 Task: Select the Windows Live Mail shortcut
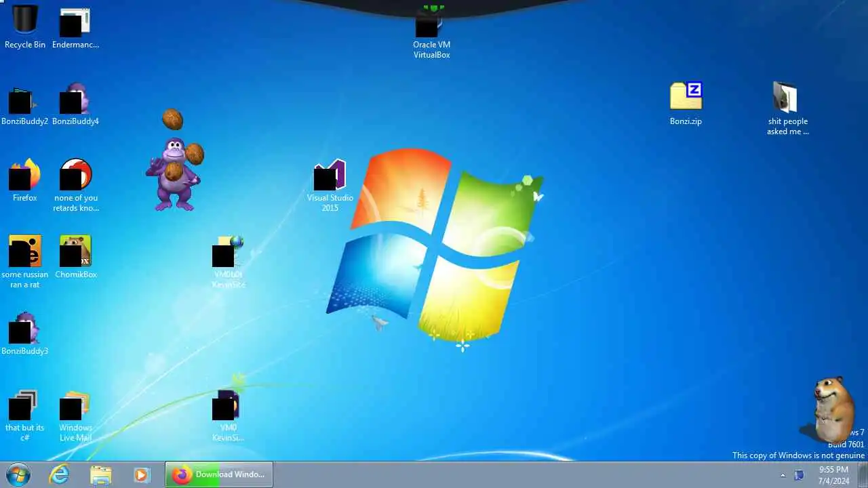(75, 415)
